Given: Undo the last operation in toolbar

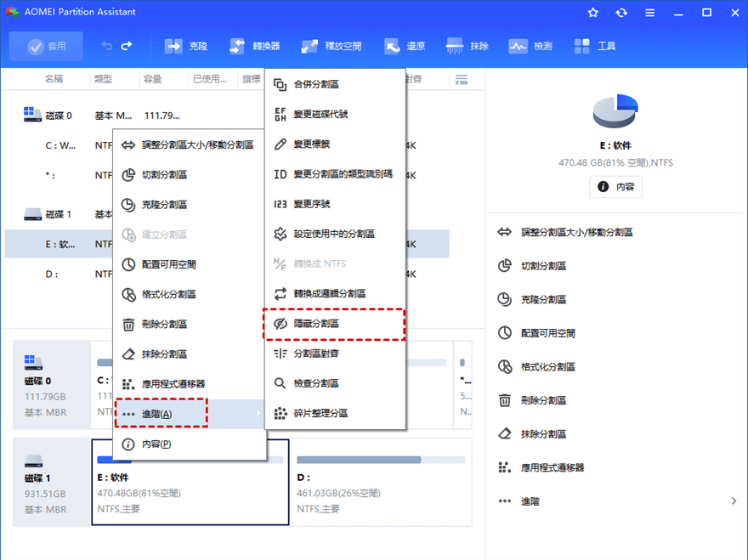Looking at the screenshot, I should (106, 46).
